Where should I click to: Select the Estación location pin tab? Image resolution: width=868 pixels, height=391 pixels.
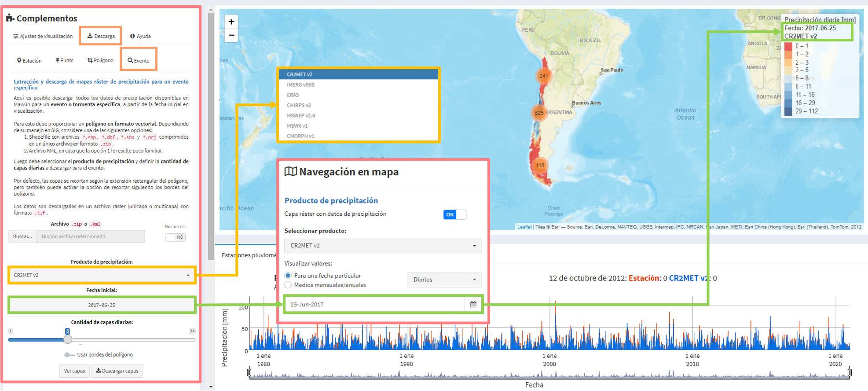point(29,61)
